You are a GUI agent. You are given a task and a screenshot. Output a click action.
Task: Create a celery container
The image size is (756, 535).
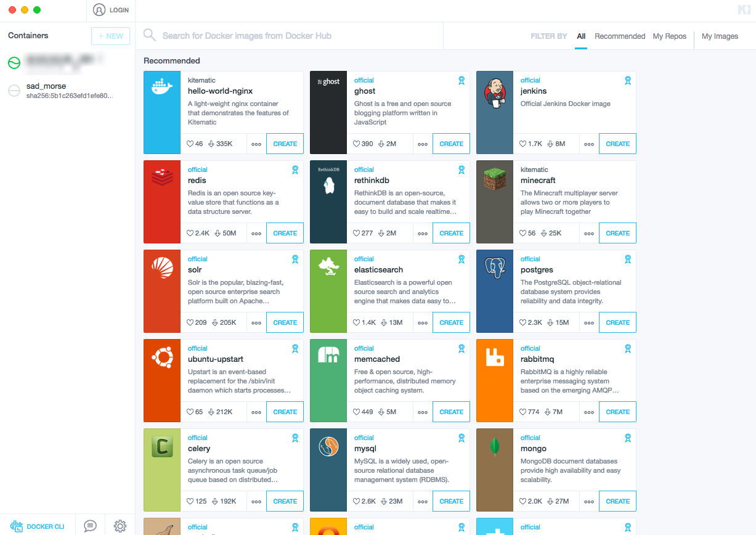(285, 501)
